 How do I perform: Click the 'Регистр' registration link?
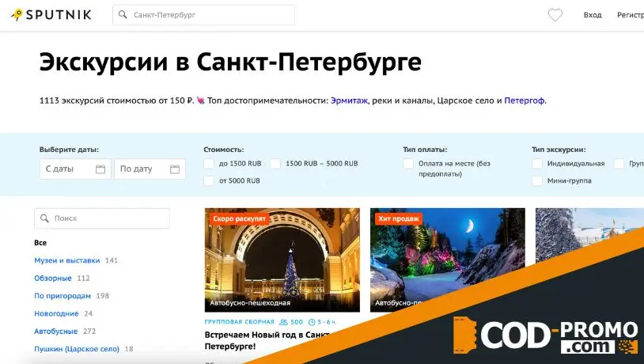(x=630, y=15)
